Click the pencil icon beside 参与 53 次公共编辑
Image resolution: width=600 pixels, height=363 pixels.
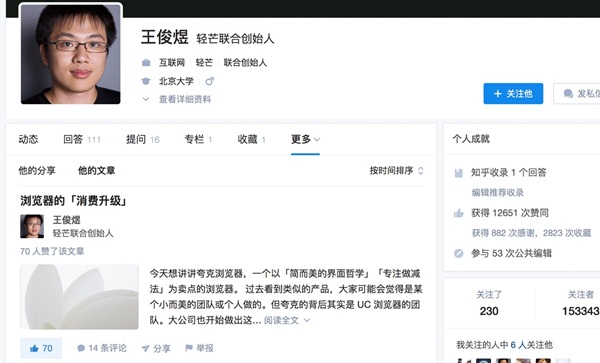point(458,253)
